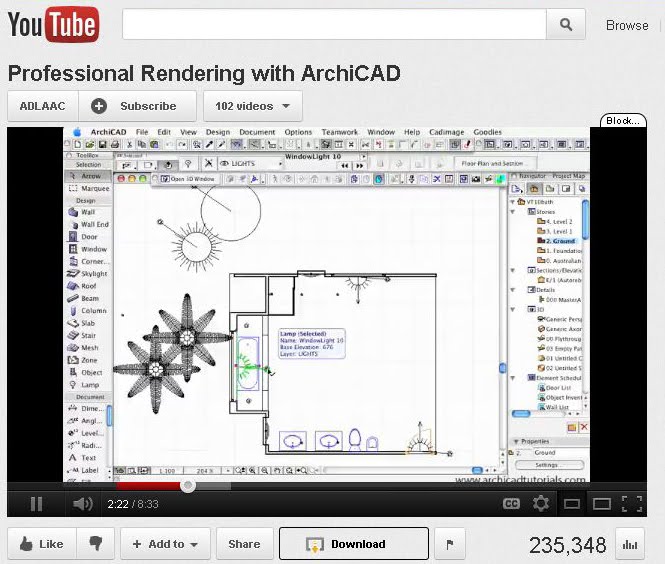Image resolution: width=665 pixels, height=564 pixels.
Task: Open the ArchiCAD File menu
Action: point(142,132)
